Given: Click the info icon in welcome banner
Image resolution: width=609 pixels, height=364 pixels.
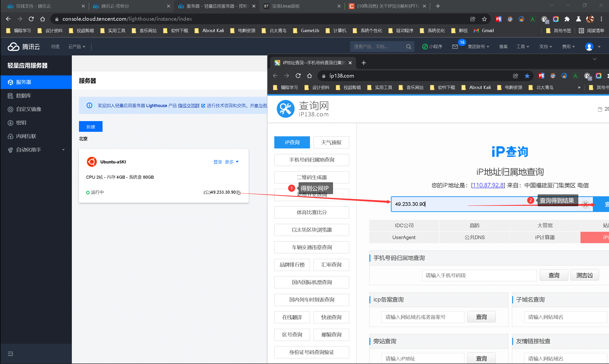Looking at the screenshot, I should 89,105.
